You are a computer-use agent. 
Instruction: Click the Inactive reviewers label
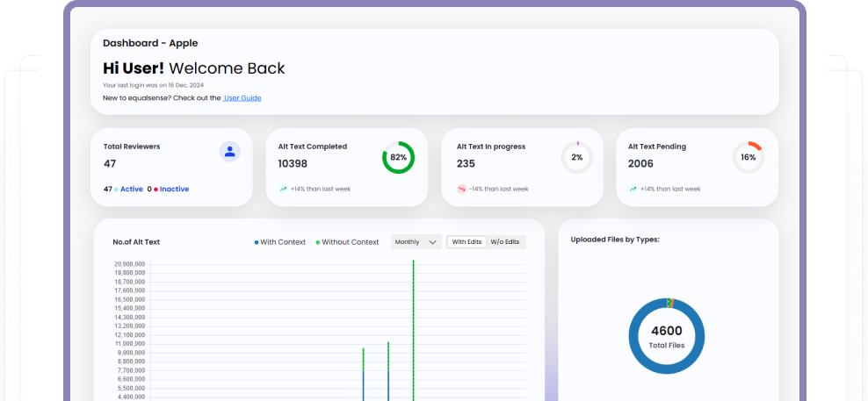click(173, 189)
